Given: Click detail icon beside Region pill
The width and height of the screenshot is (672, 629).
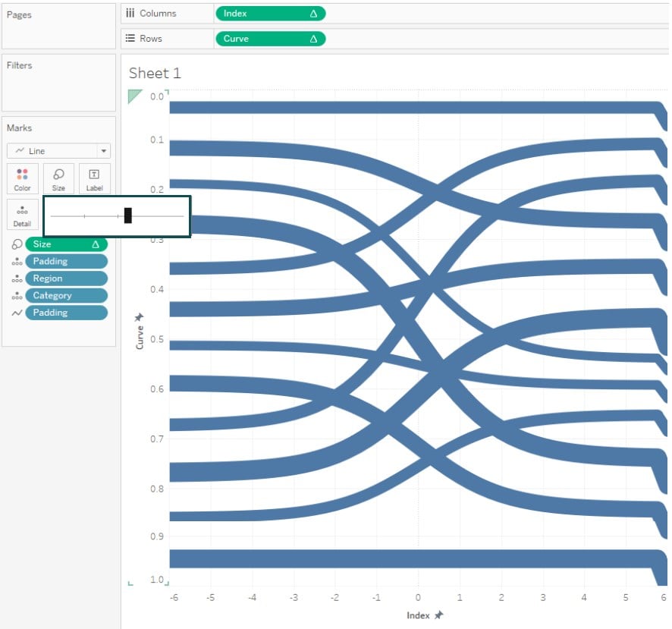Looking at the screenshot, I should 17,278.
